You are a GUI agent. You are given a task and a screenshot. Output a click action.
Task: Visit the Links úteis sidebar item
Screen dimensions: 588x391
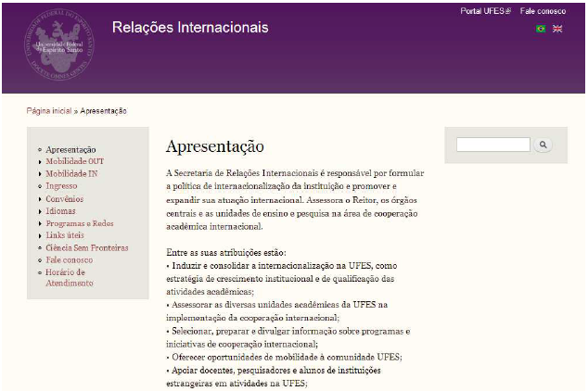(x=66, y=235)
